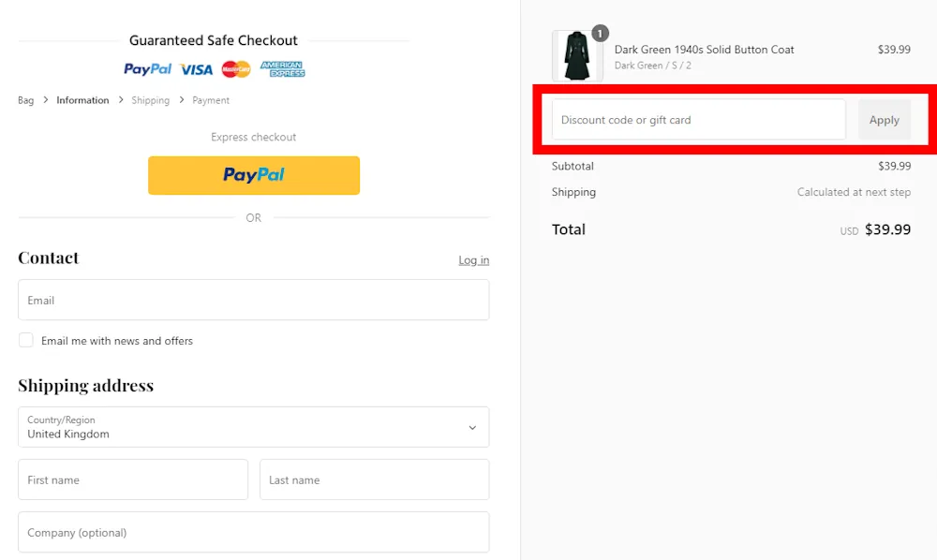The height and width of the screenshot is (560, 937).
Task: Click into the Email input field
Action: (x=253, y=300)
